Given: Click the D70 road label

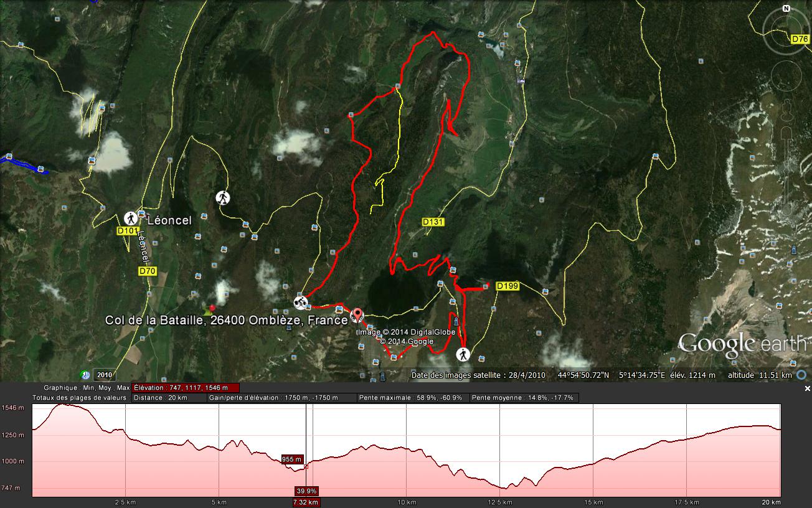Looking at the screenshot, I should click(x=147, y=271).
